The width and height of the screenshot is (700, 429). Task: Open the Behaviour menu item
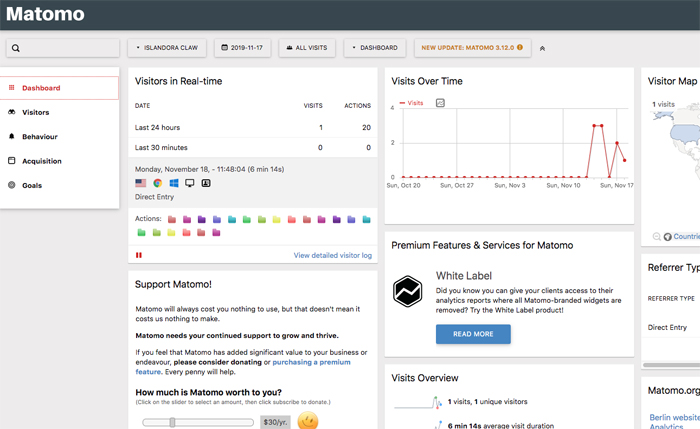point(59,137)
